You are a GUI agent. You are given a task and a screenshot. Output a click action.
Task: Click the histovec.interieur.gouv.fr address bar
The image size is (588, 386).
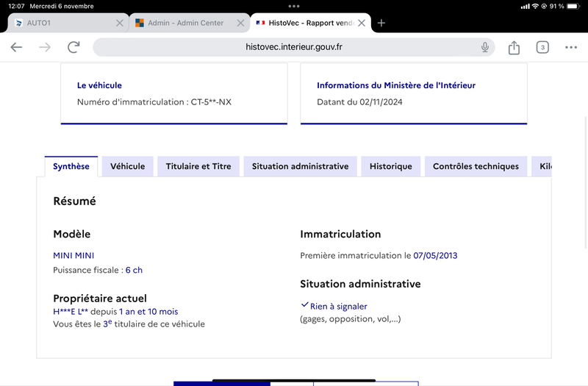coord(293,47)
